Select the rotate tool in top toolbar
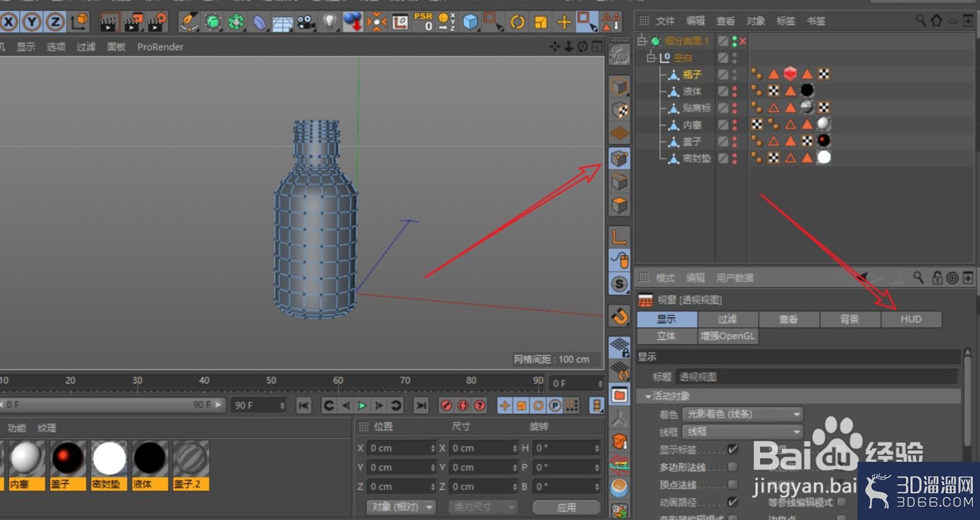This screenshot has height=520, width=980. (518, 23)
